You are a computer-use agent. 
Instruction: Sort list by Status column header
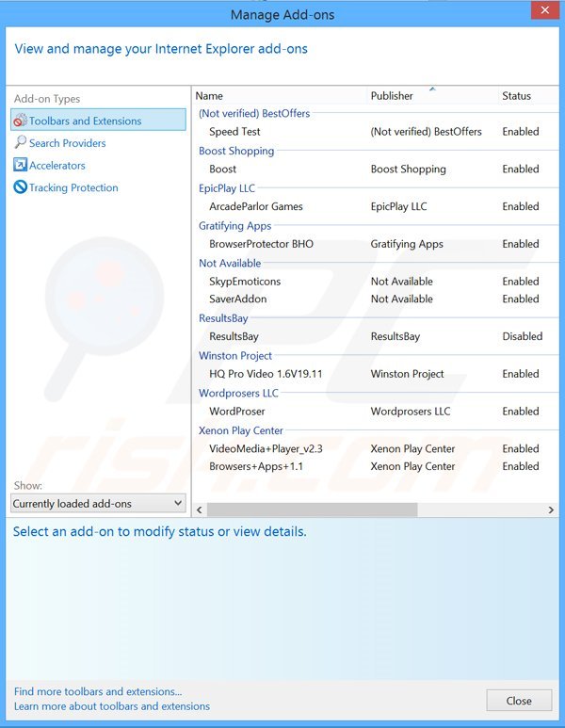[528, 96]
